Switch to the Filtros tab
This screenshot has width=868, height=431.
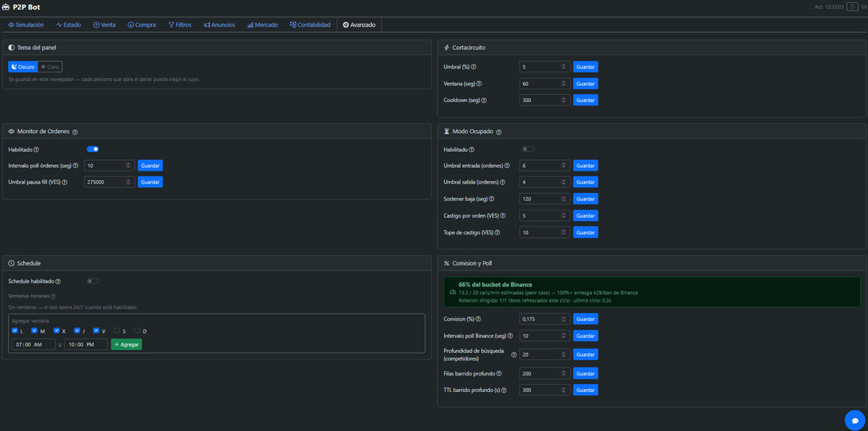coord(180,25)
